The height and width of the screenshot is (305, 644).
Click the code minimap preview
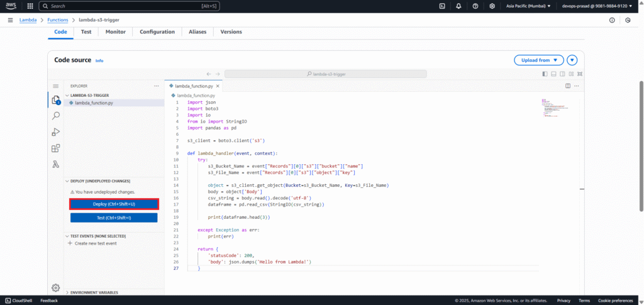pos(555,109)
